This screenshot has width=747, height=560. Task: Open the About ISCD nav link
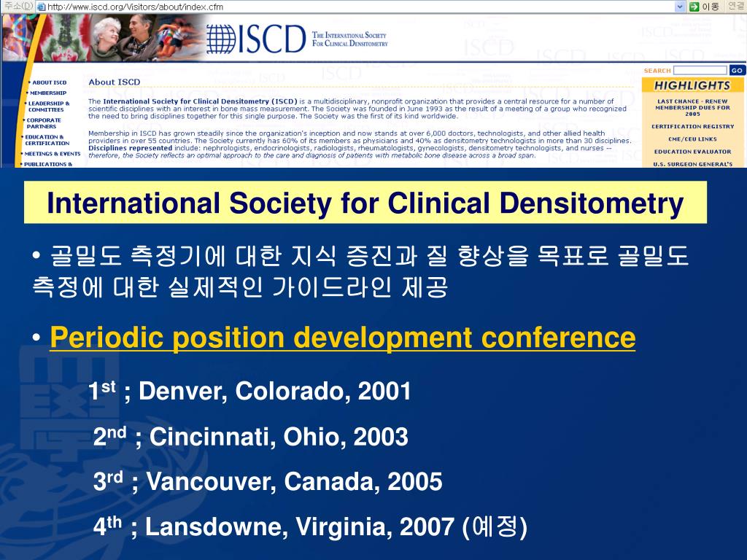click(49, 82)
